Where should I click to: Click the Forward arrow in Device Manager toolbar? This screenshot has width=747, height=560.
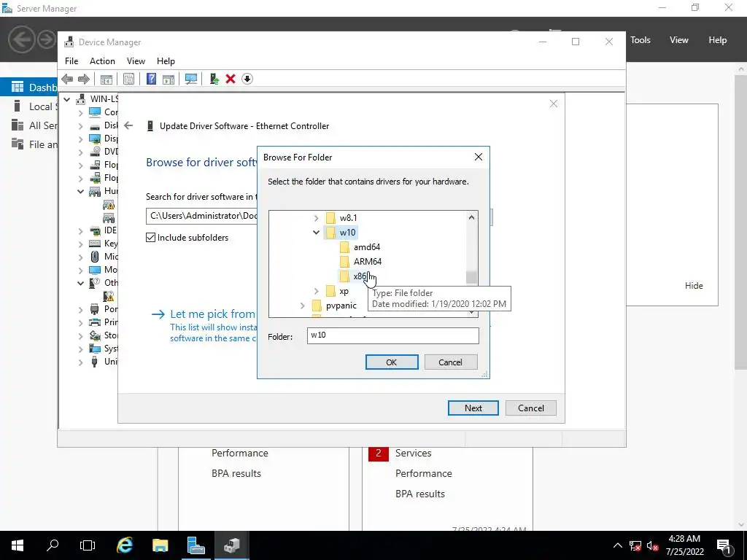click(x=83, y=79)
